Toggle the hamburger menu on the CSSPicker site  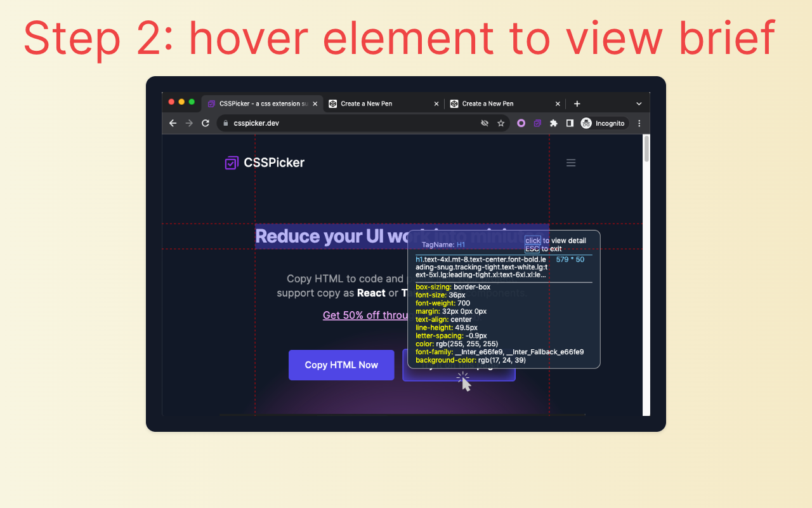(571, 163)
